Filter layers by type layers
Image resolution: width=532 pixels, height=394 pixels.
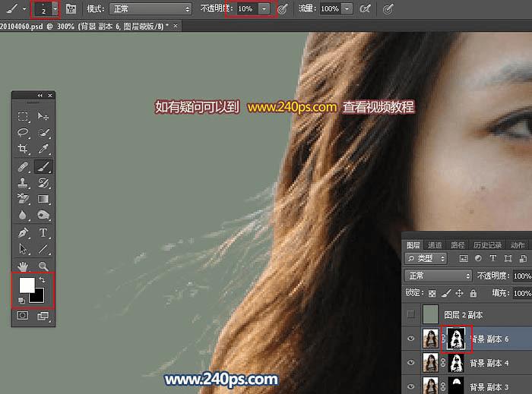(x=492, y=258)
